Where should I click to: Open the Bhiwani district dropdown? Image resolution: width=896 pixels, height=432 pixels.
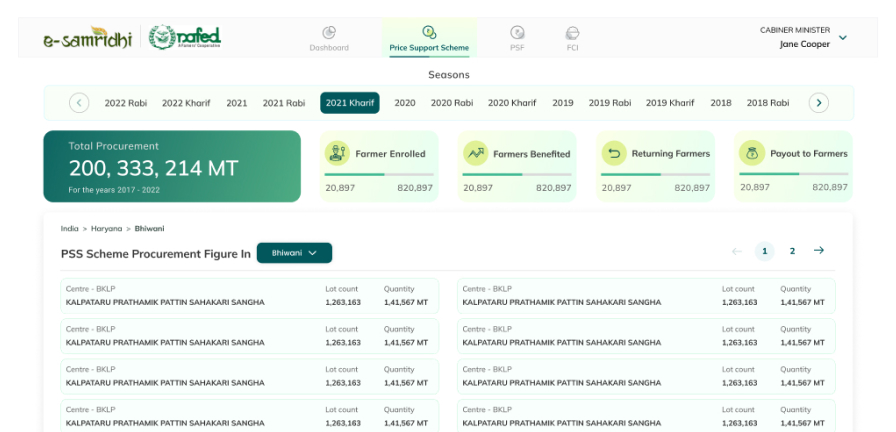(294, 253)
